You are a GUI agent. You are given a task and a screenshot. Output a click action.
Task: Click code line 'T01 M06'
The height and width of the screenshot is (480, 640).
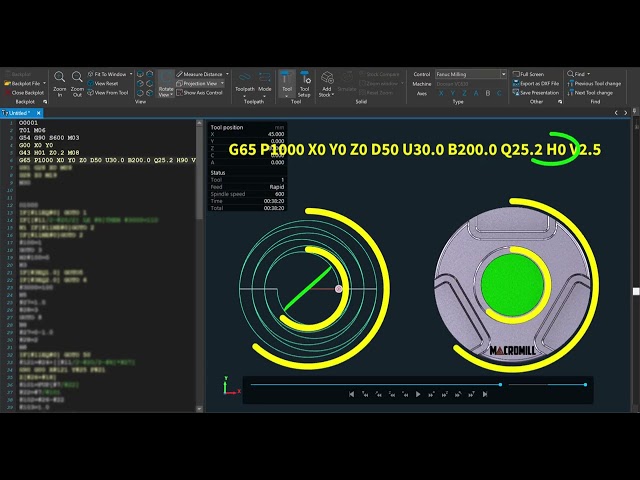pyautogui.click(x=32, y=130)
